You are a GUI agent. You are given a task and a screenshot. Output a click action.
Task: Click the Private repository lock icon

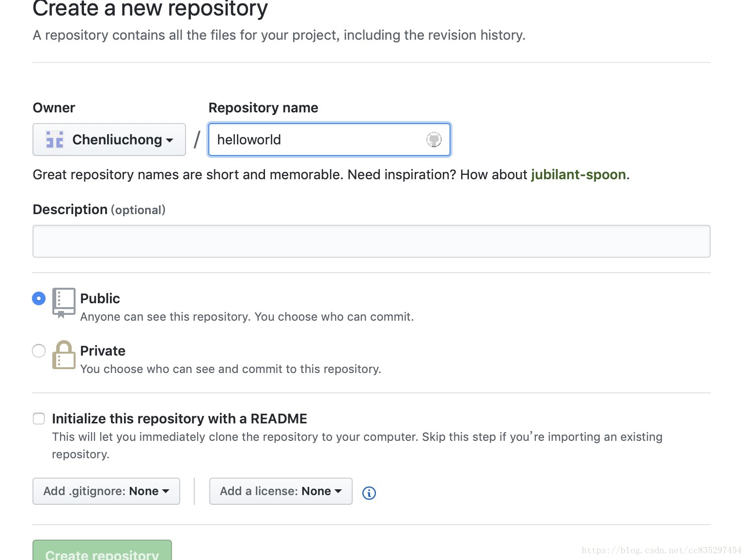pyautogui.click(x=63, y=355)
